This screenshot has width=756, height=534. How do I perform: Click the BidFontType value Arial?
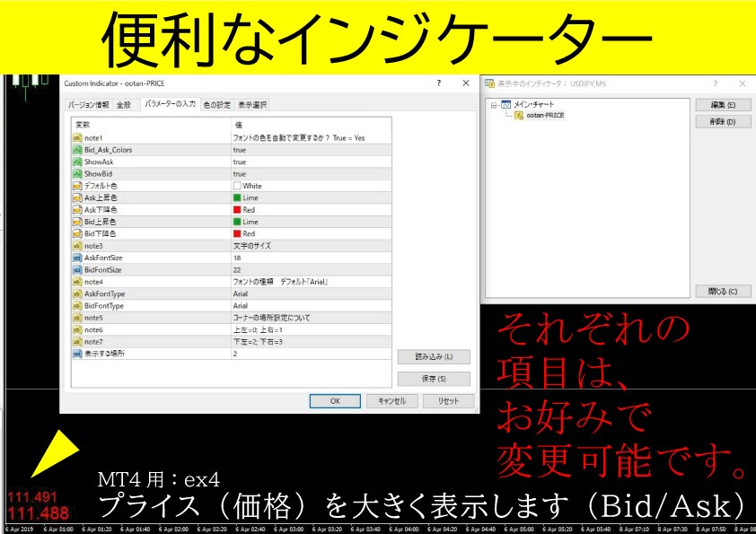(241, 305)
